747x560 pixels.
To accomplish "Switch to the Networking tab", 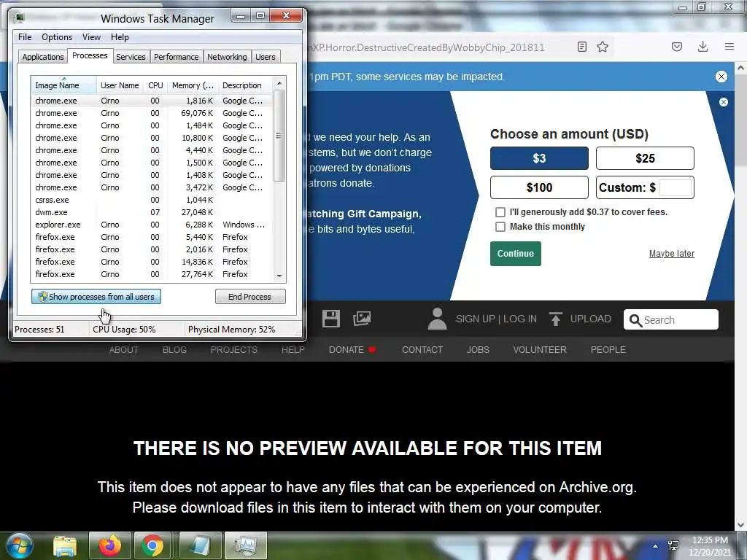I will click(227, 57).
